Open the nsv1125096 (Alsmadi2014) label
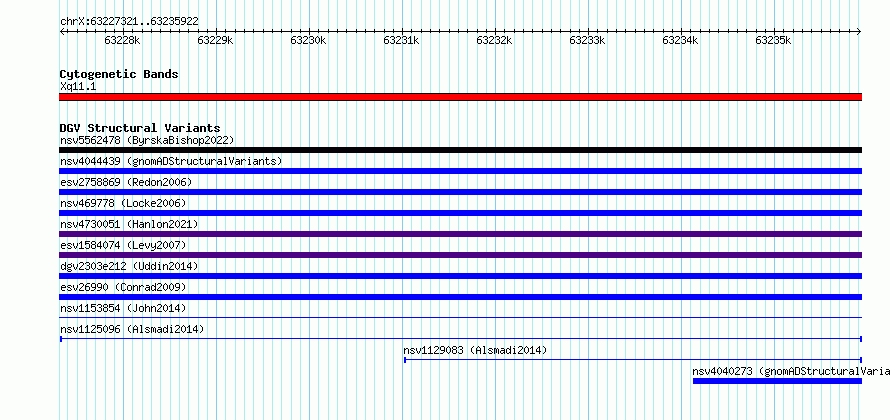Viewport: 890px width, 420px height. (132, 329)
